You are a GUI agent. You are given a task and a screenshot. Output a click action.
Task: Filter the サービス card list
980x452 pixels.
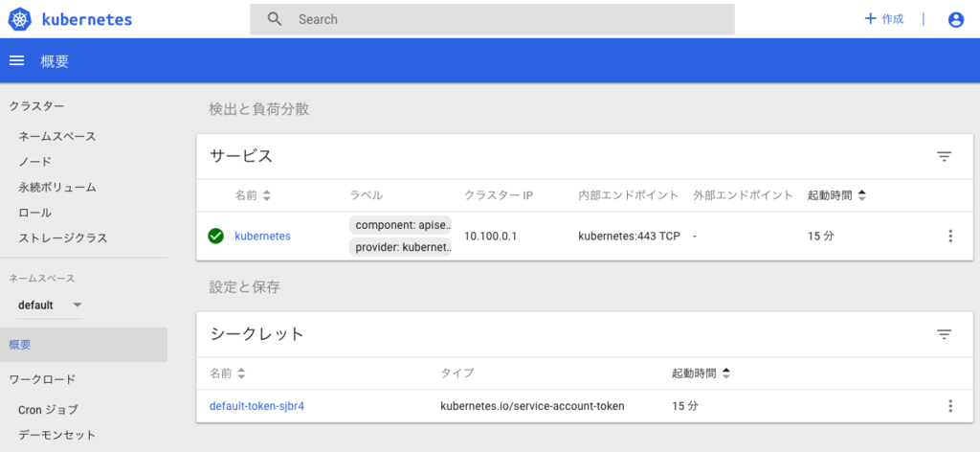click(x=944, y=157)
